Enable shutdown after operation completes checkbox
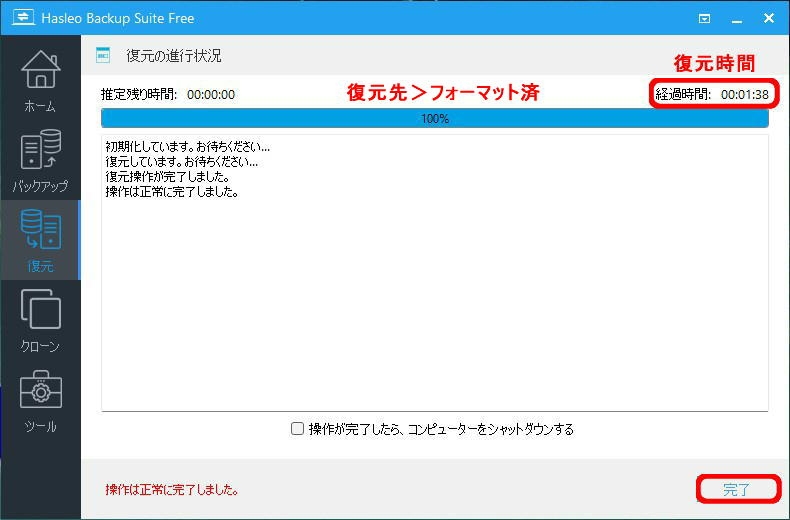Screen dimensions: 790x520 (x=297, y=429)
